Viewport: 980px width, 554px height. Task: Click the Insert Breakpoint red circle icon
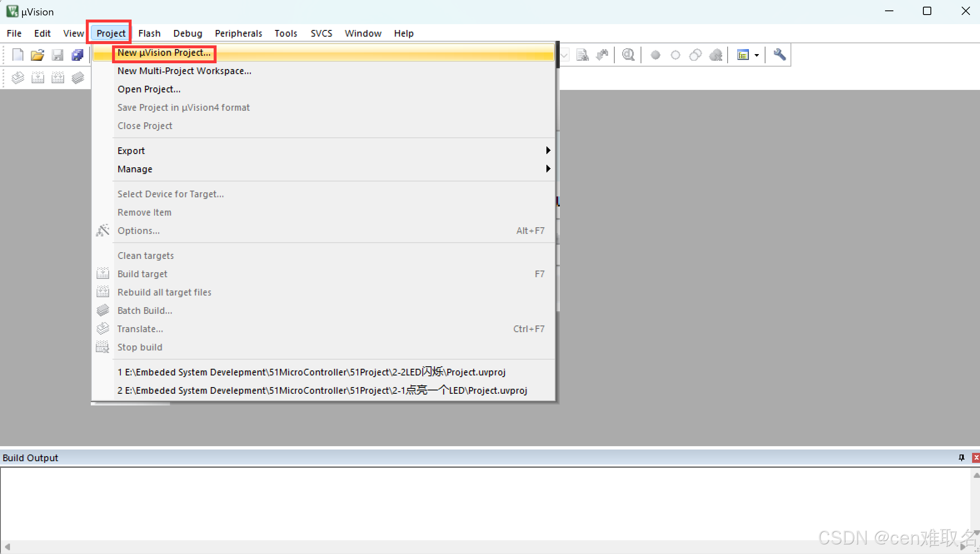click(655, 55)
